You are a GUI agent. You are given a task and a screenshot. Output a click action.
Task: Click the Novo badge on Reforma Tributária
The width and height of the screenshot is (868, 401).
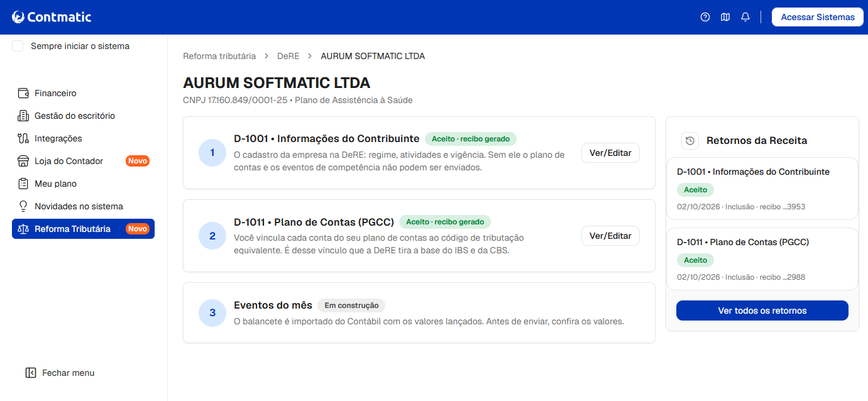[x=138, y=229]
